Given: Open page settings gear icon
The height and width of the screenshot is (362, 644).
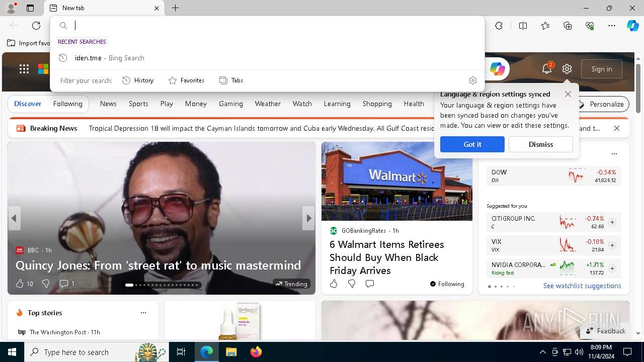Looking at the screenshot, I should 567,69.
